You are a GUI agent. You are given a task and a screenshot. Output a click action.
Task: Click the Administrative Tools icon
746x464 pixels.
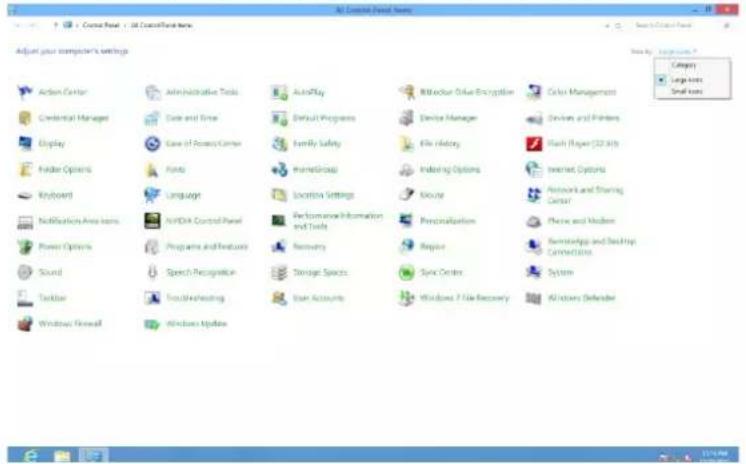152,92
